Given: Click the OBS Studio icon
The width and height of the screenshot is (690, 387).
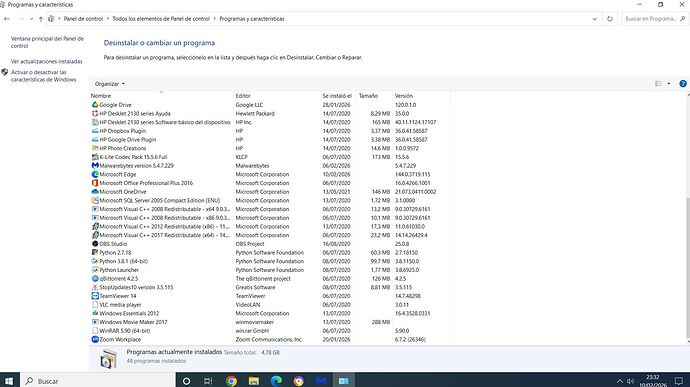Looking at the screenshot, I should pos(95,244).
